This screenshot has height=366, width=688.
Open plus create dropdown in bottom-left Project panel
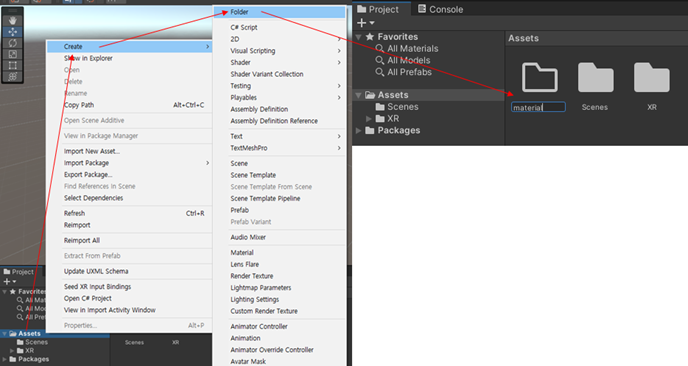[9, 281]
